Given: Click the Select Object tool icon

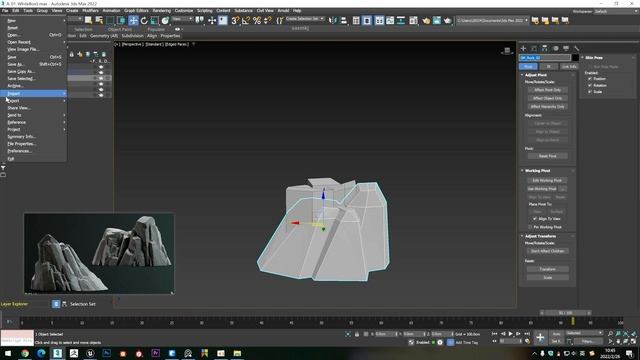Looking at the screenshot, I should coord(88,20).
